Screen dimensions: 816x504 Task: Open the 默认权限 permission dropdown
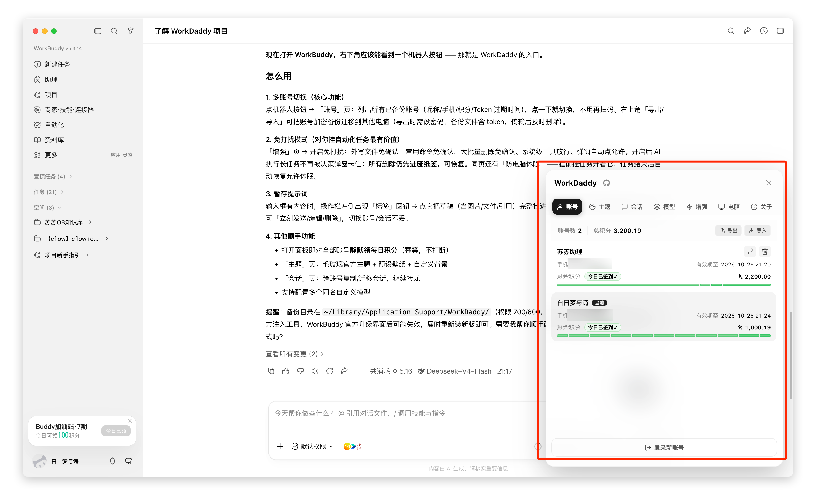pyautogui.click(x=312, y=446)
